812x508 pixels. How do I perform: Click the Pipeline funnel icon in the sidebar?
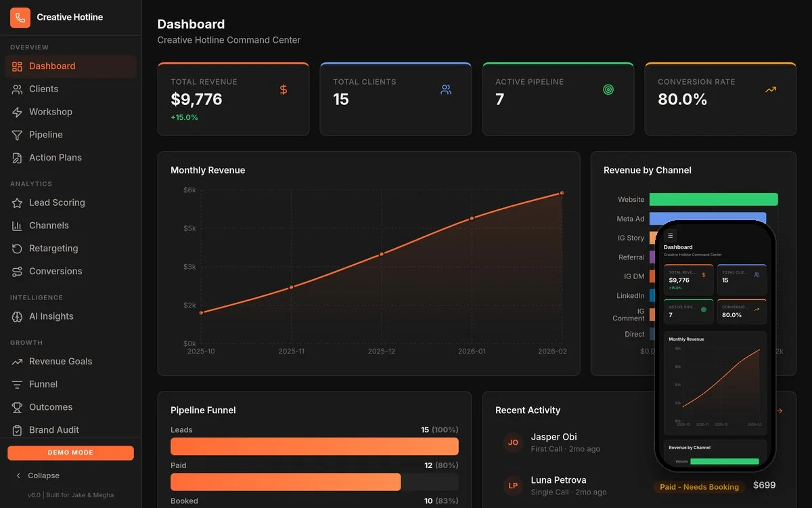click(17, 135)
